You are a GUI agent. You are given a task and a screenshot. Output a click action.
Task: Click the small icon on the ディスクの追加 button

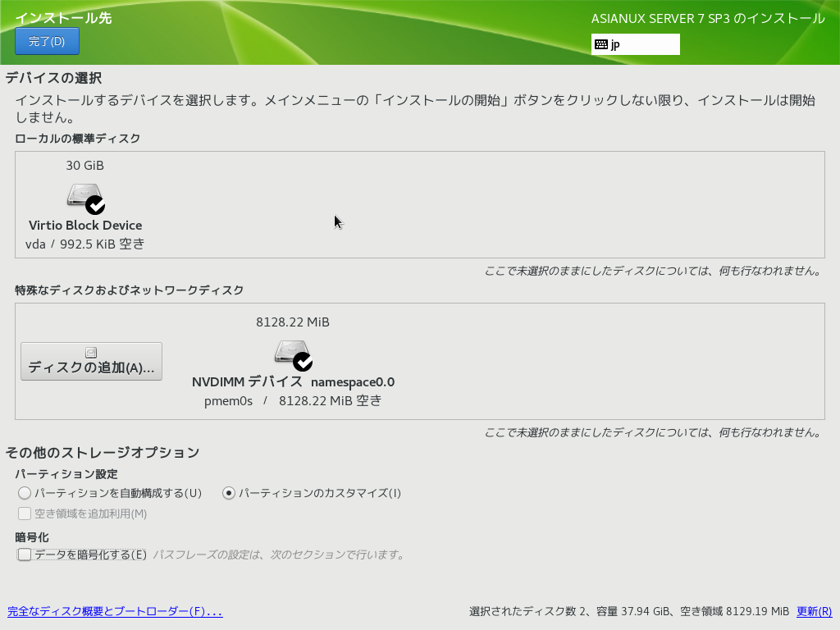point(91,353)
